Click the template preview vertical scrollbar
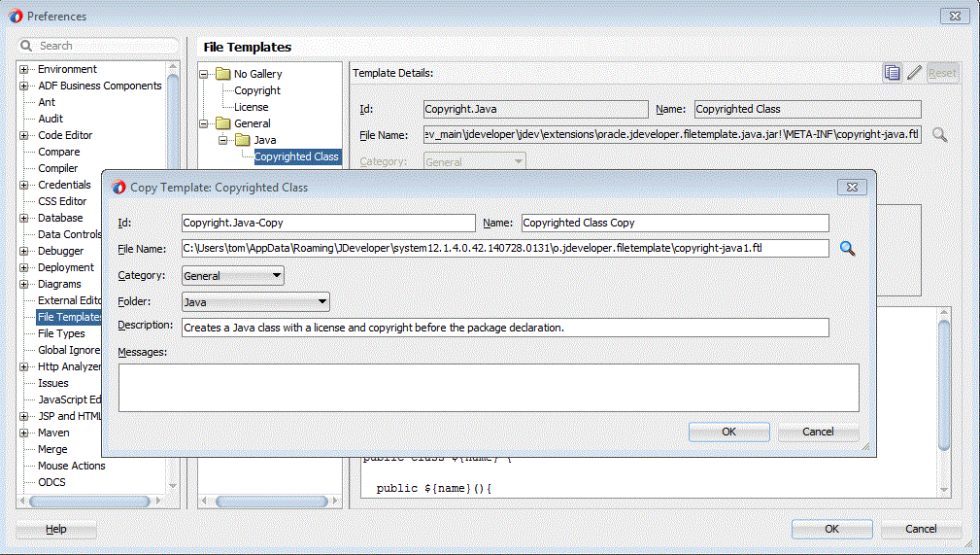The image size is (980, 555). (944, 400)
